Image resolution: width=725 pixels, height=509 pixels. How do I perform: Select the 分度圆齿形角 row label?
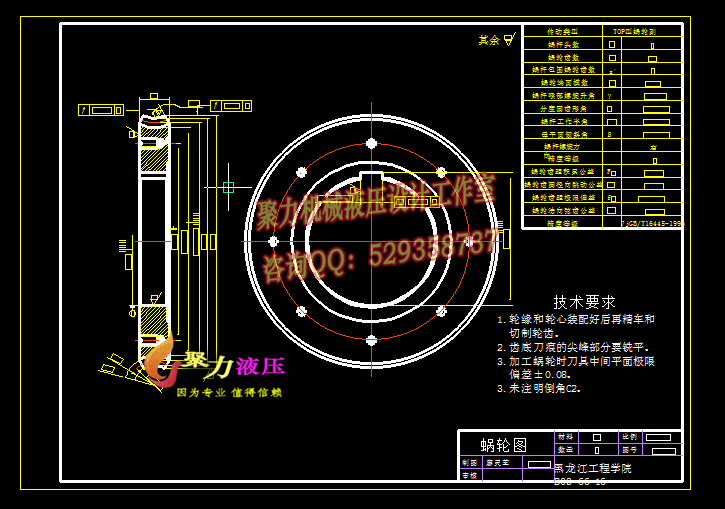point(563,109)
